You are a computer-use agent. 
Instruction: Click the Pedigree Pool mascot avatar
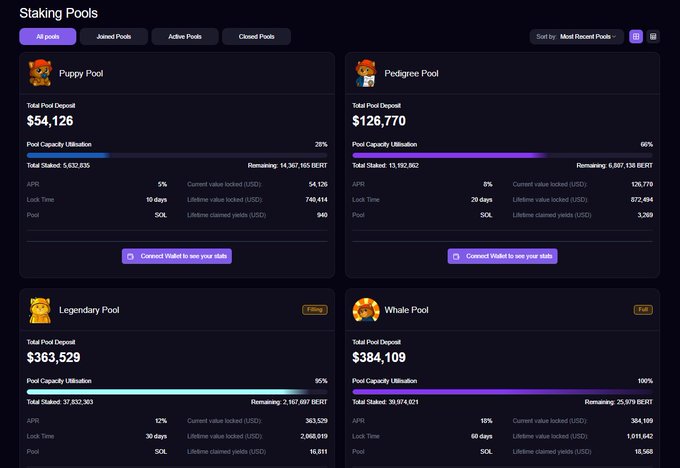(366, 73)
